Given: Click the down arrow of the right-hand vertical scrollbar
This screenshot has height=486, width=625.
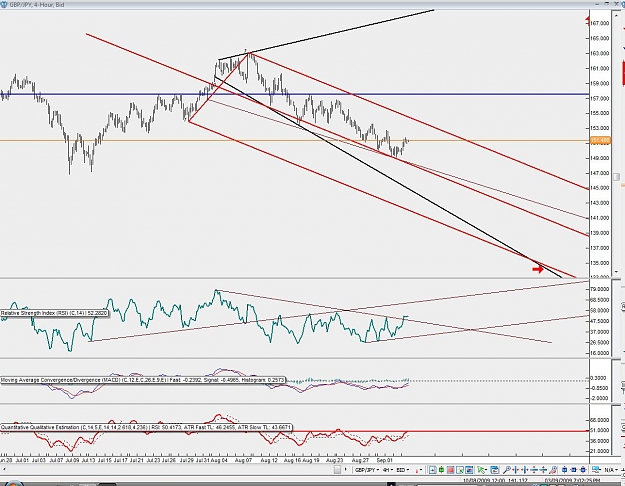Looking at the screenshot, I should coord(617,272).
